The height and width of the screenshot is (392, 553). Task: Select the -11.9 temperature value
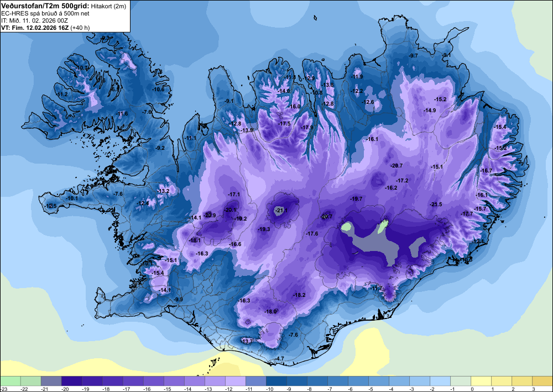coord(357,77)
